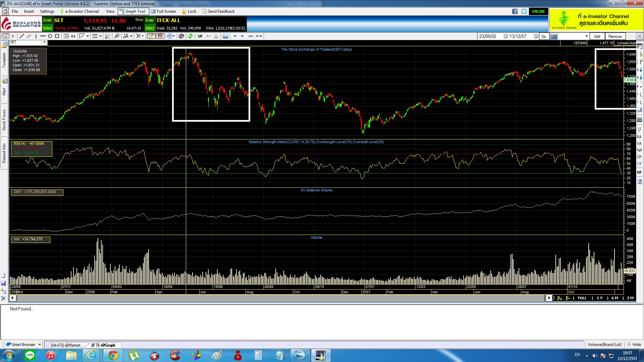Viewport: 644px width, 362px height.
Task: Open the template dropdown beside Add
Action: pyautogui.click(x=587, y=36)
